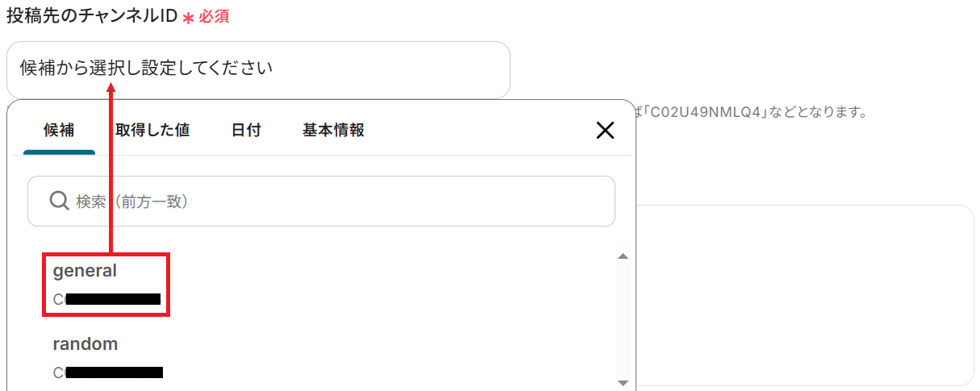The image size is (980, 391).
Task: Switch to the 候補 tab
Action: click(x=59, y=130)
